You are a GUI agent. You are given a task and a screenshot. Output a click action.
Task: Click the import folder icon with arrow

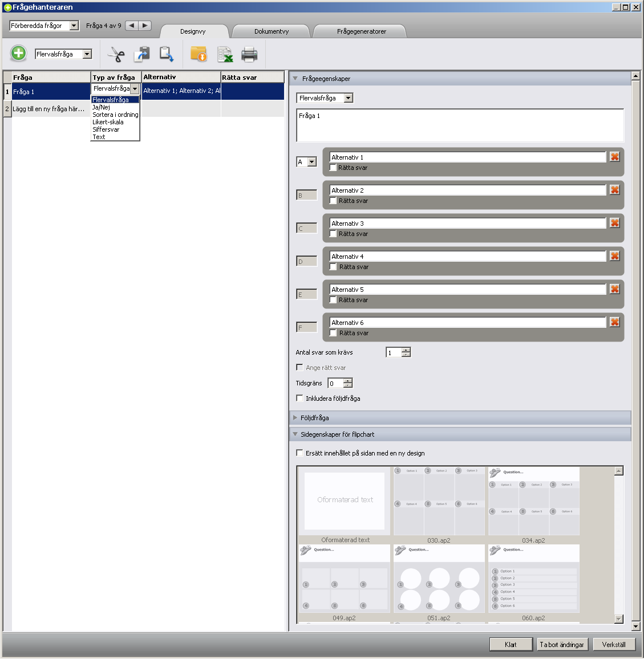tap(199, 54)
